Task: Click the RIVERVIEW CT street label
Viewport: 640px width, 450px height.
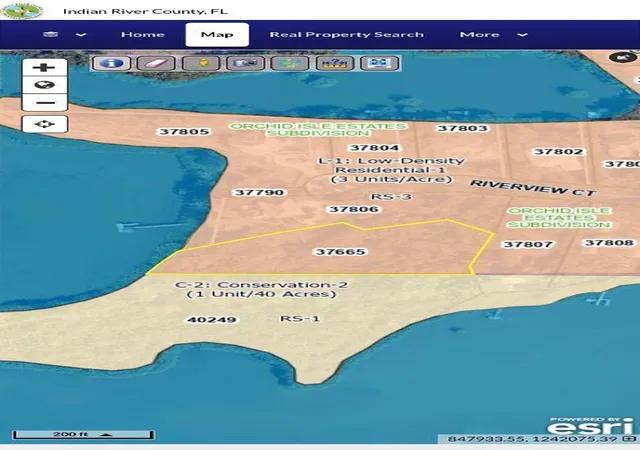Action: pos(533,188)
